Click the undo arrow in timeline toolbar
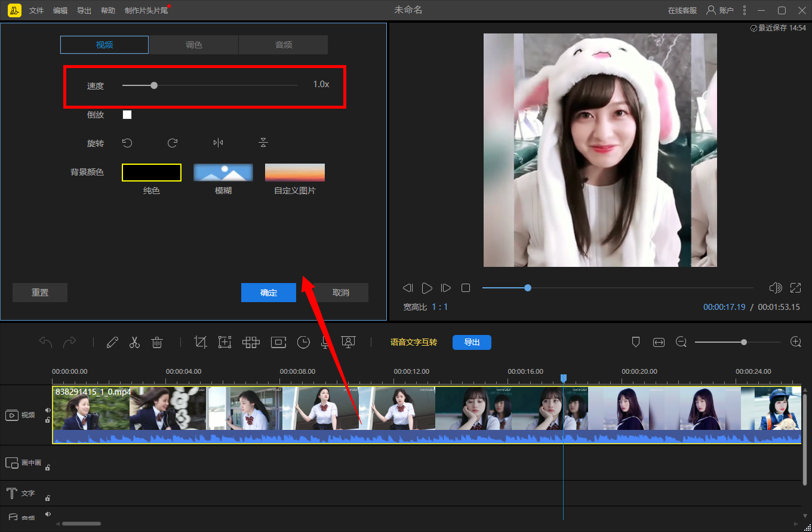Image resolution: width=812 pixels, height=532 pixels. click(46, 342)
